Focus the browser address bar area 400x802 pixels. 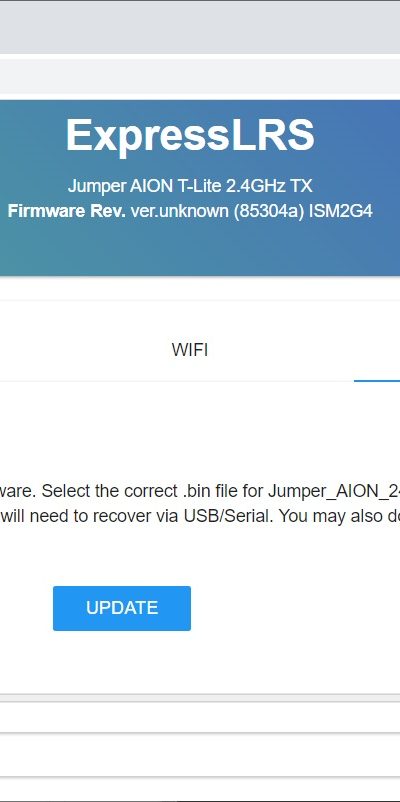200,77
